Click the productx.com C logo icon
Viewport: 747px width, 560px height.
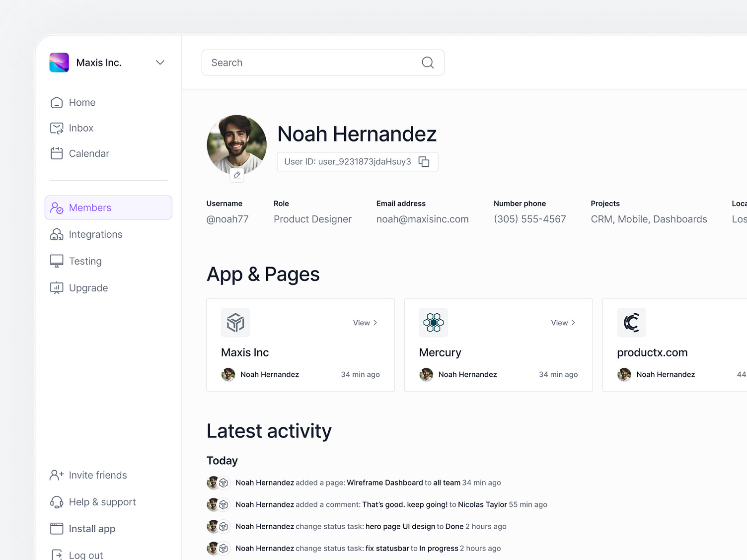point(631,323)
